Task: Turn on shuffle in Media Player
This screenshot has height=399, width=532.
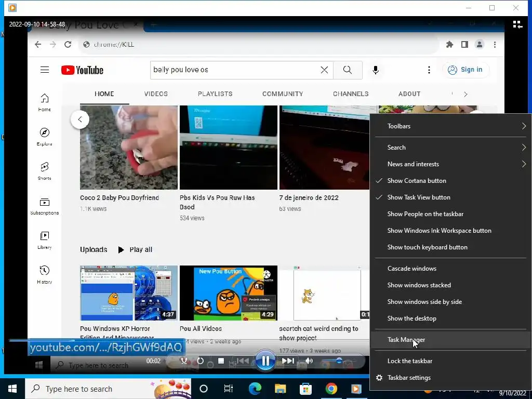Action: [184, 361]
